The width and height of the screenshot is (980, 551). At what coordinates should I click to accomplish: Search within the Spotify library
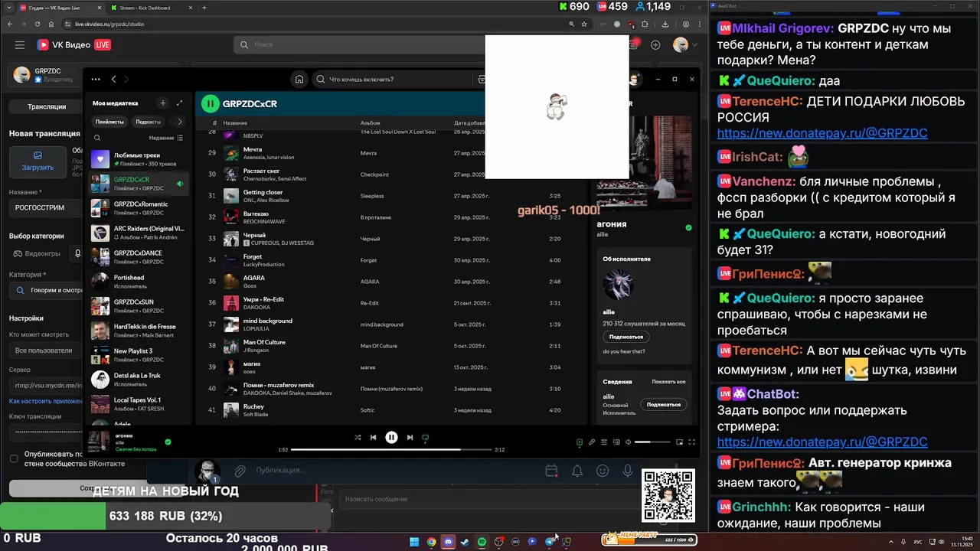point(97,139)
